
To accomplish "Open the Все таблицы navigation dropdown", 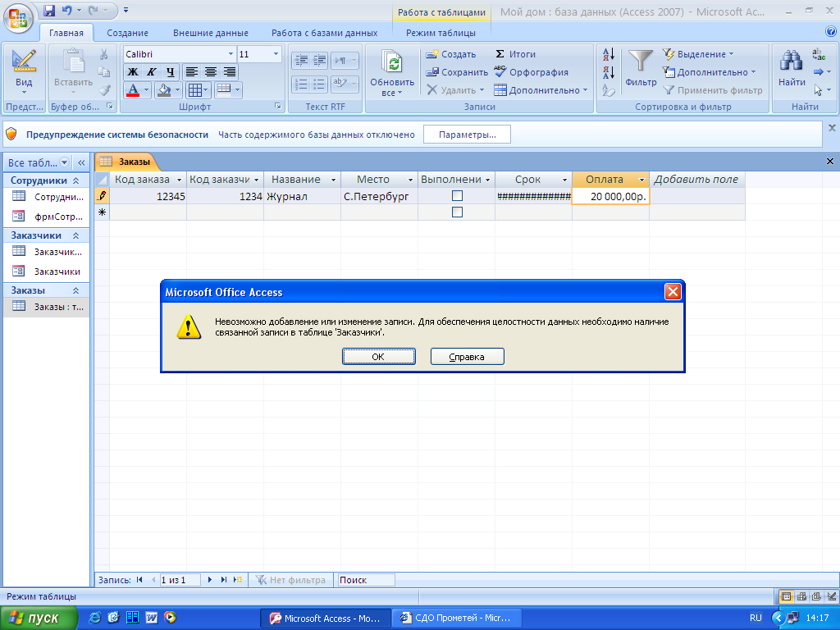I will [x=64, y=162].
